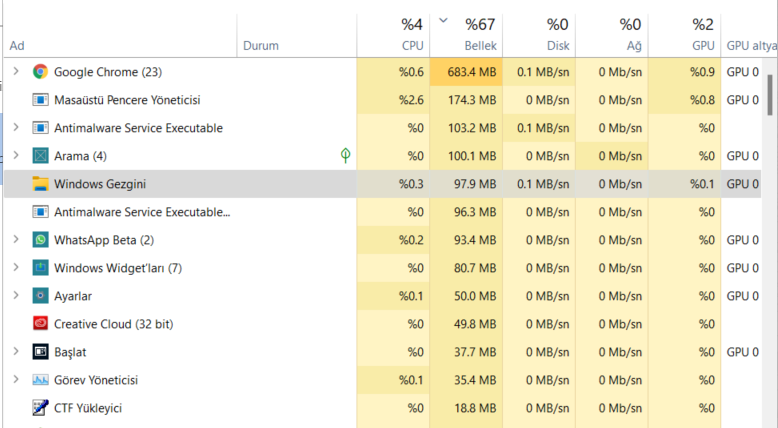
Task: Click the GPU altya column header
Action: pos(751,46)
